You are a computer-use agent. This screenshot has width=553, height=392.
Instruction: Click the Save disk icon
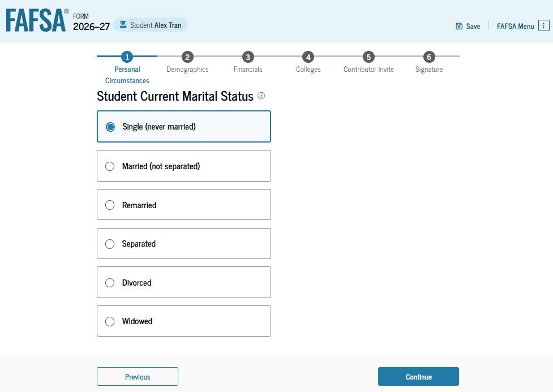[x=459, y=26]
